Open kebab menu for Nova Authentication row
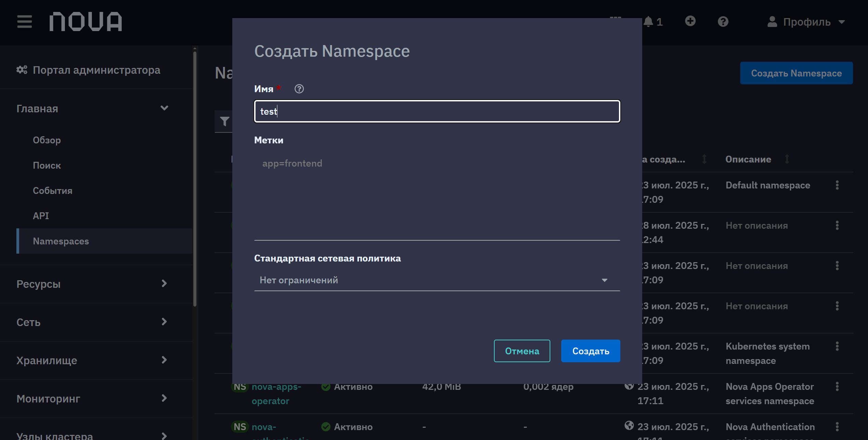The height and width of the screenshot is (440, 868). [837, 427]
